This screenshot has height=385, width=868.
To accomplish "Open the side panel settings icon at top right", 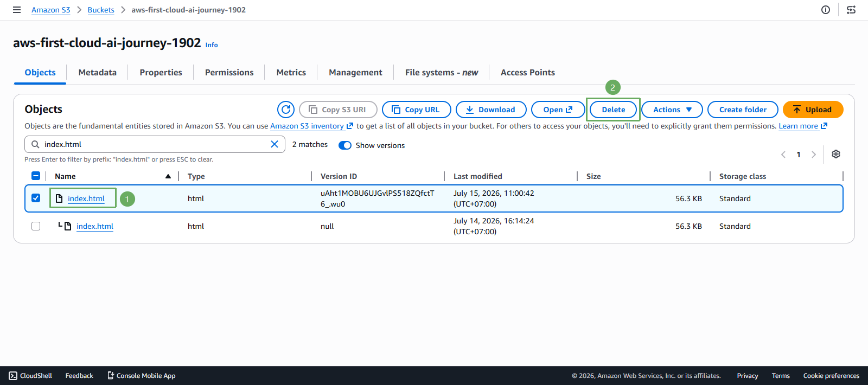I will [x=851, y=10].
